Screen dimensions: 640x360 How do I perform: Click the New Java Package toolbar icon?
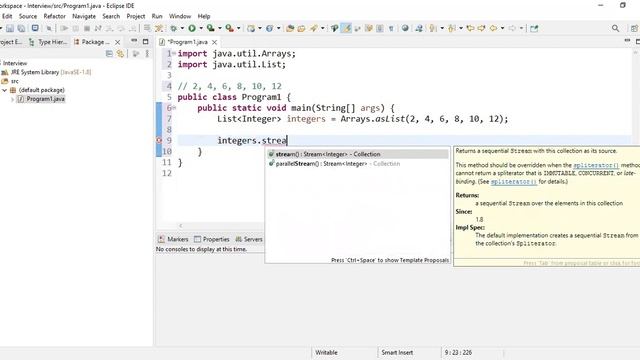pos(251,28)
